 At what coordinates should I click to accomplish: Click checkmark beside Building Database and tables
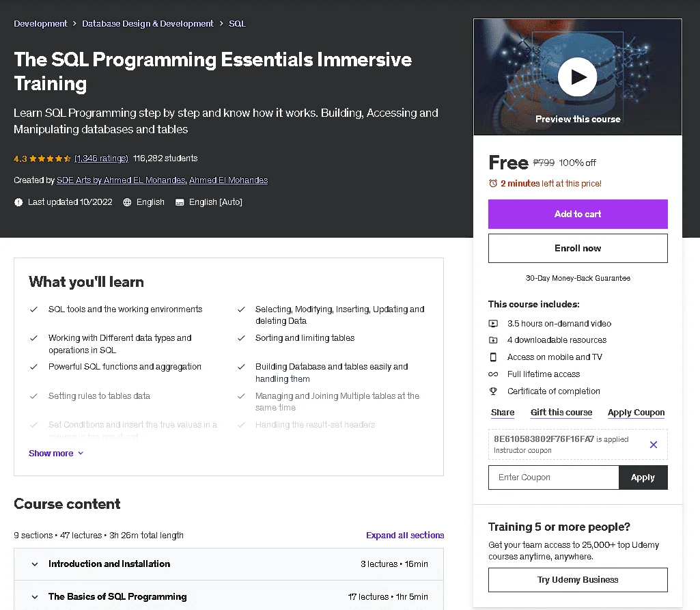[241, 367]
